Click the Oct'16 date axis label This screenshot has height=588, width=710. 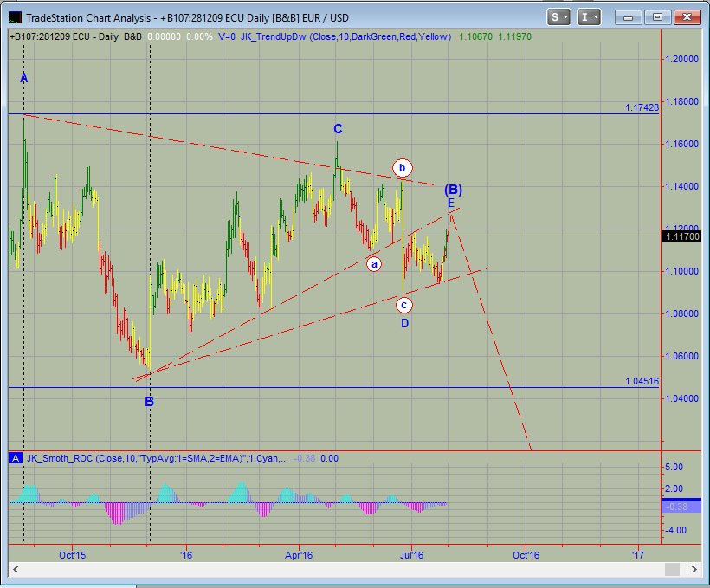pos(526,555)
